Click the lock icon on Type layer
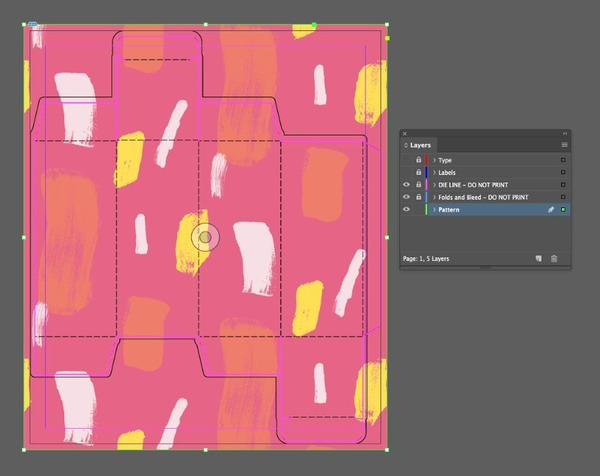600x476 pixels. tap(418, 160)
